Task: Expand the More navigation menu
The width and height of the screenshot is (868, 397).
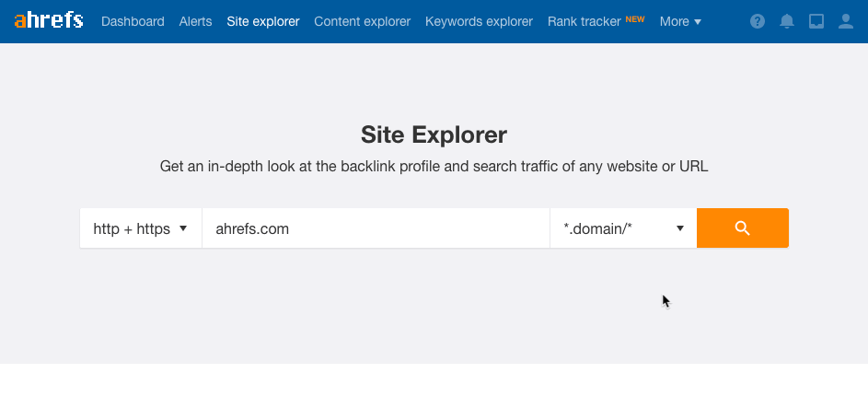Action: pyautogui.click(x=680, y=21)
